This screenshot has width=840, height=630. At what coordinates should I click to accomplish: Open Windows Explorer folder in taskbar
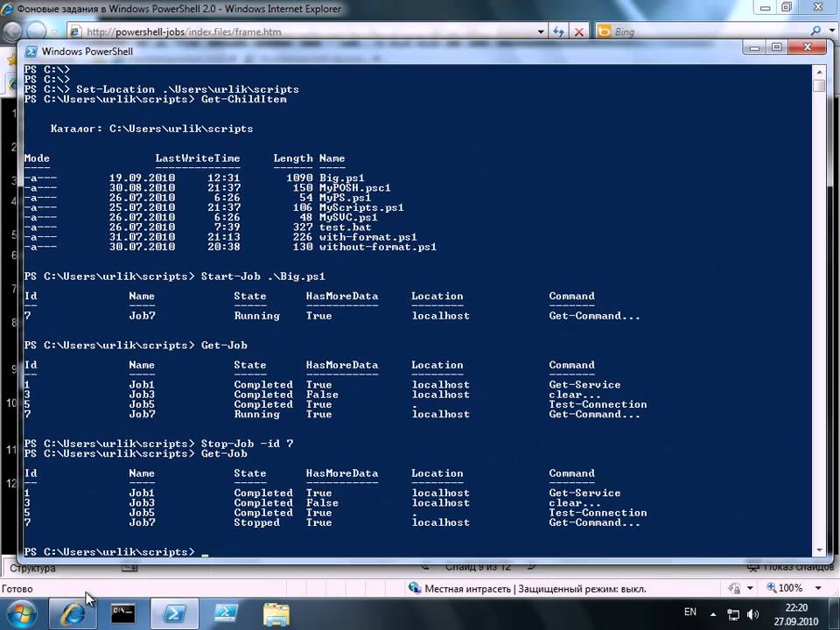click(x=276, y=614)
